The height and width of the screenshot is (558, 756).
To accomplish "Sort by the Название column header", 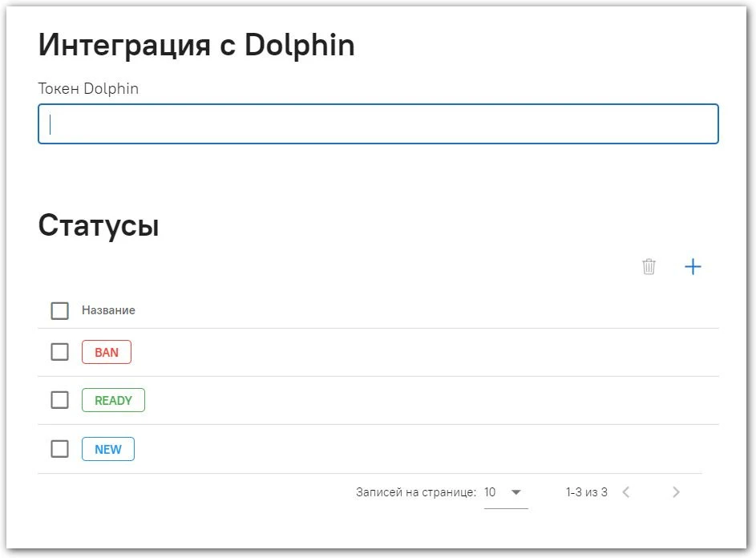I will (x=108, y=310).
